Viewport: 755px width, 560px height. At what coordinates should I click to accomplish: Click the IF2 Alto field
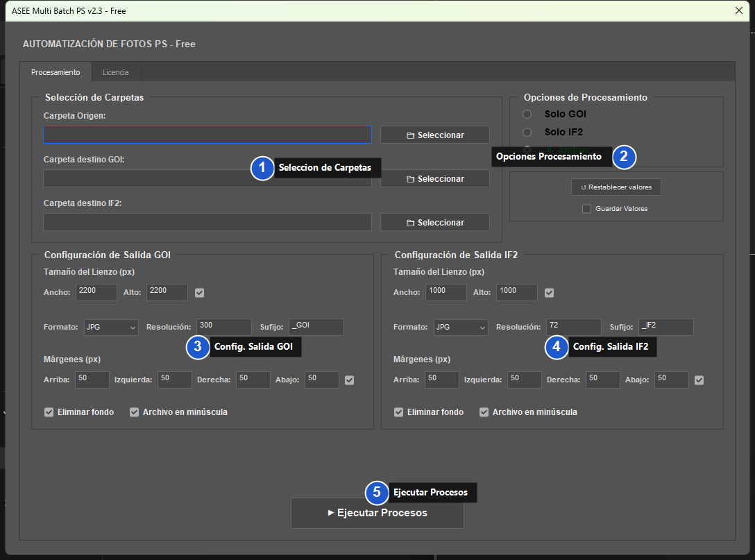click(x=517, y=292)
